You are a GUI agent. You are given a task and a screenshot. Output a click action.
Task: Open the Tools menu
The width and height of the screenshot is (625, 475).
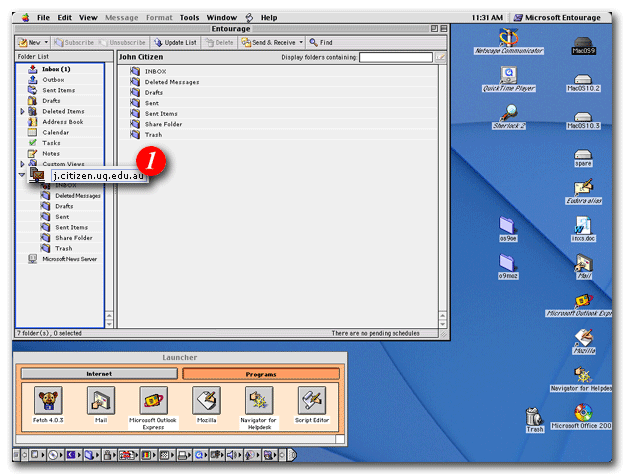pos(189,17)
